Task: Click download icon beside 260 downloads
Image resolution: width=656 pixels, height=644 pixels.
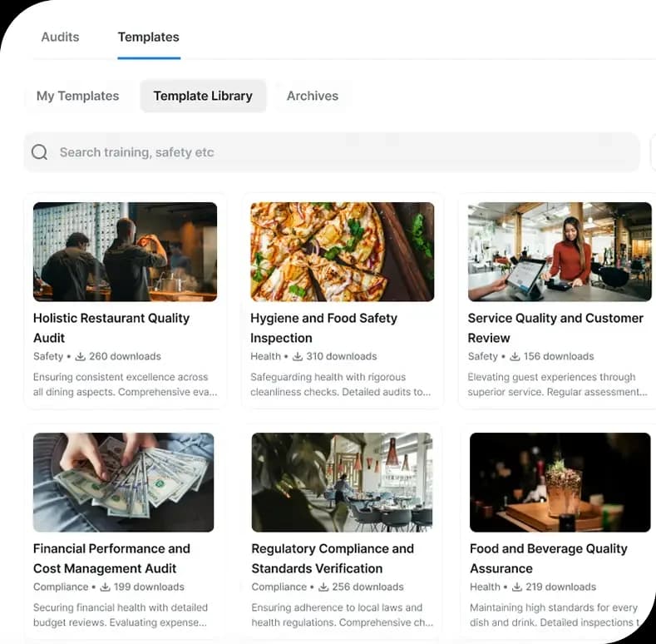Action: click(x=80, y=356)
